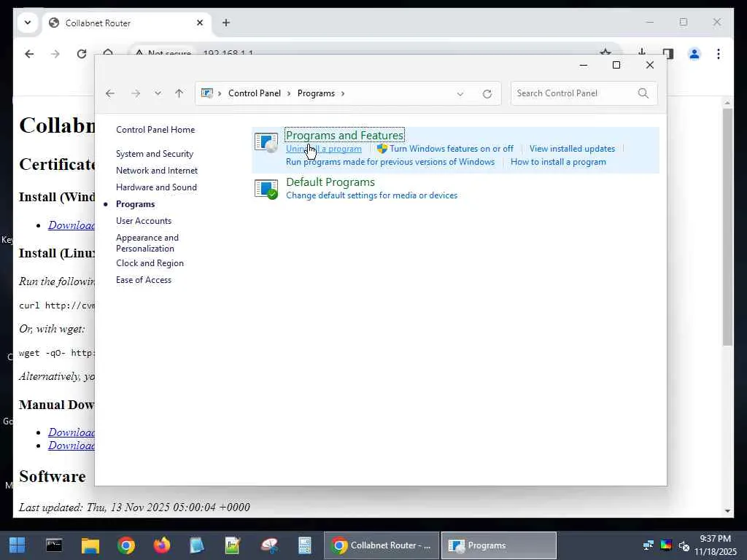
Task: Refresh the Control Panel address bar
Action: pos(487,94)
